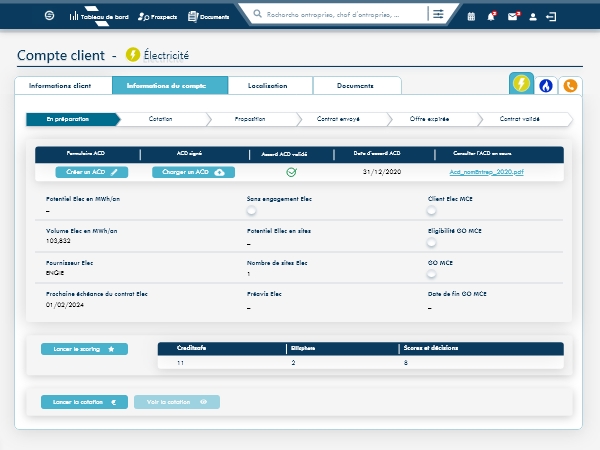Switch to the gas flame icon tab
600x450 pixels.
[x=546, y=85]
